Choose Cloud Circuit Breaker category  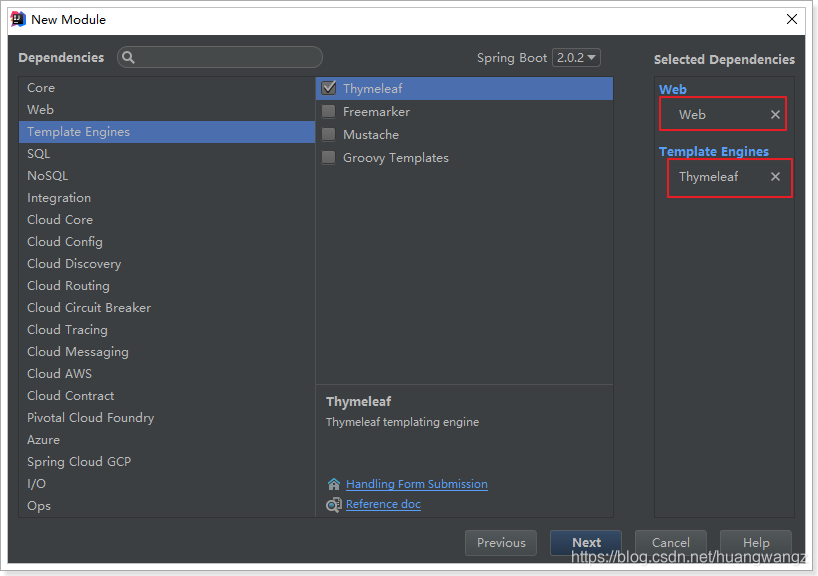[167, 308]
